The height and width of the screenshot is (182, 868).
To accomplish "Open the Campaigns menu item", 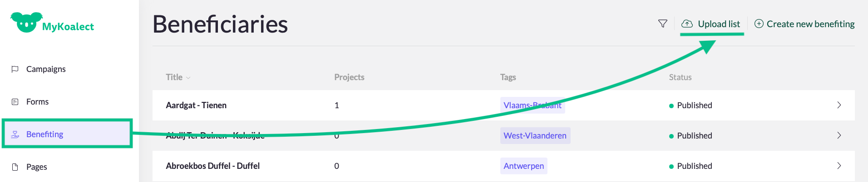I will (x=46, y=69).
